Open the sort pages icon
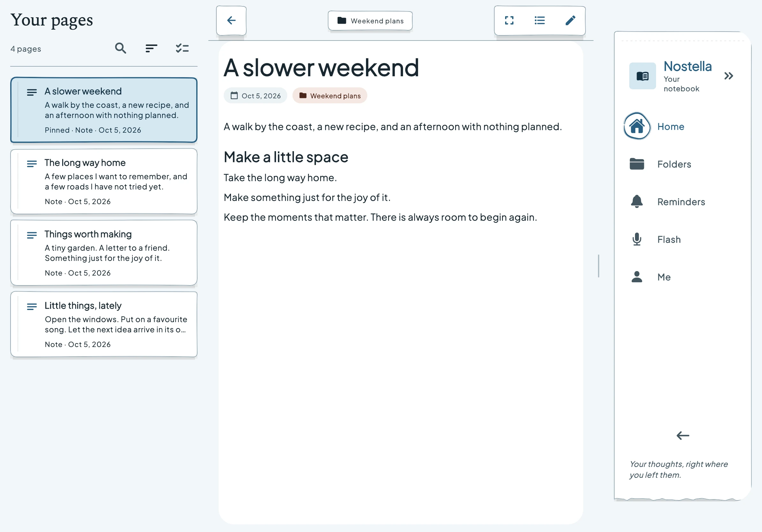 [x=151, y=48]
